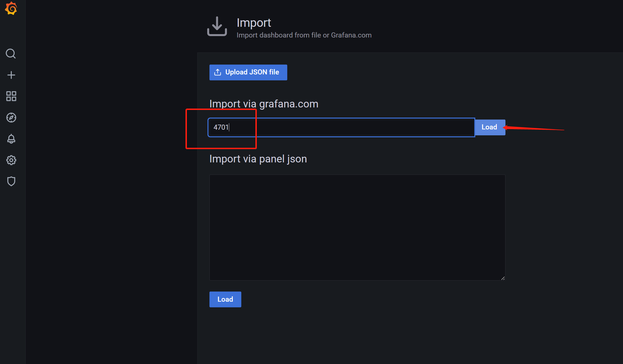
Task: Open the Explore compass icon
Action: (x=11, y=118)
